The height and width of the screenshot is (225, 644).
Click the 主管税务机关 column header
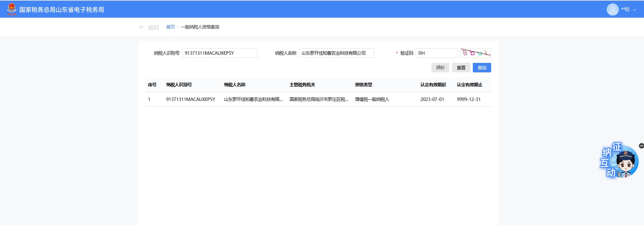[302, 85]
